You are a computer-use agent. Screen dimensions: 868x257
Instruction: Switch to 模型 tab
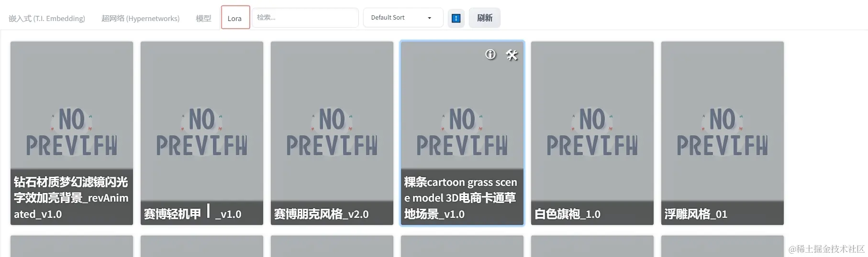pyautogui.click(x=203, y=18)
